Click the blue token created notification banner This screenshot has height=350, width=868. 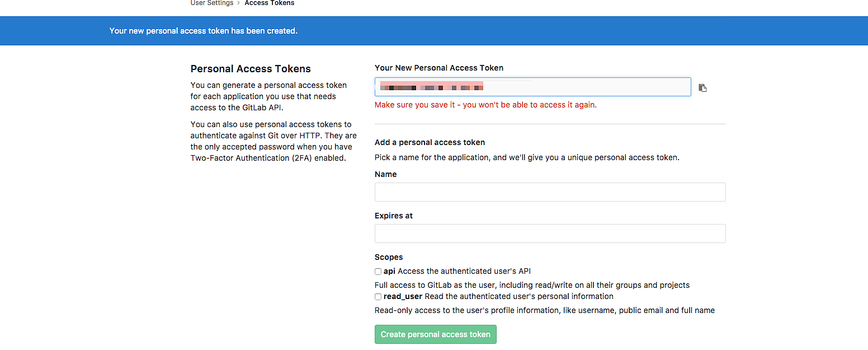click(434, 31)
